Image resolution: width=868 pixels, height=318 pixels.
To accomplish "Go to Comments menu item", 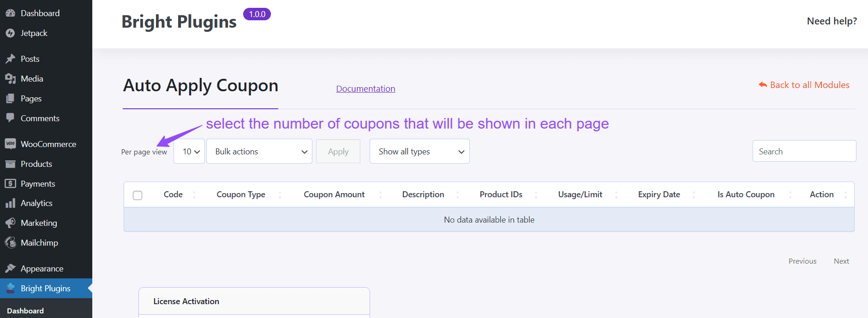I will 40,118.
